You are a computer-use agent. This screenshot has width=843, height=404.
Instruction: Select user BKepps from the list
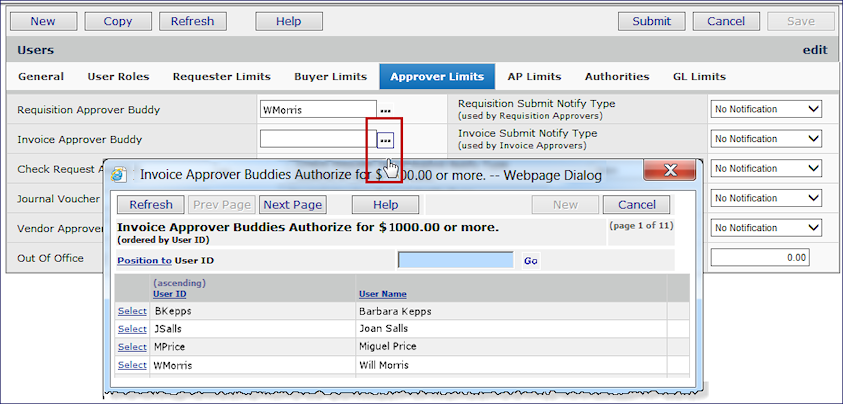coord(132,311)
